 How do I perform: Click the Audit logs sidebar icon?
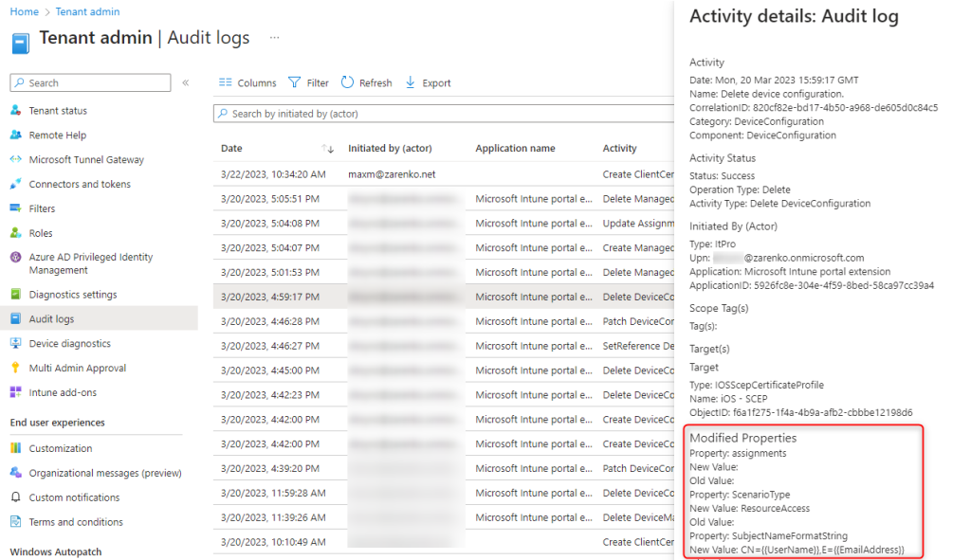[x=16, y=318]
